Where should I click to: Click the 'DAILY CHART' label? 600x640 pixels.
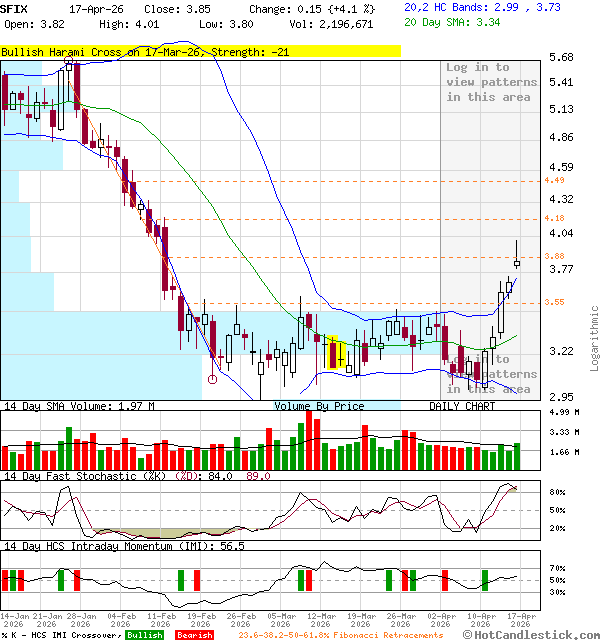point(462,406)
